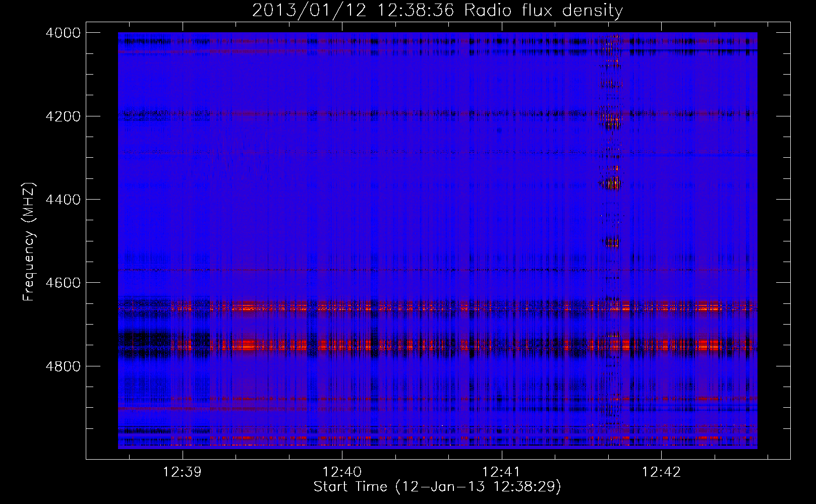Click the 4600 frequency tick label

click(63, 283)
